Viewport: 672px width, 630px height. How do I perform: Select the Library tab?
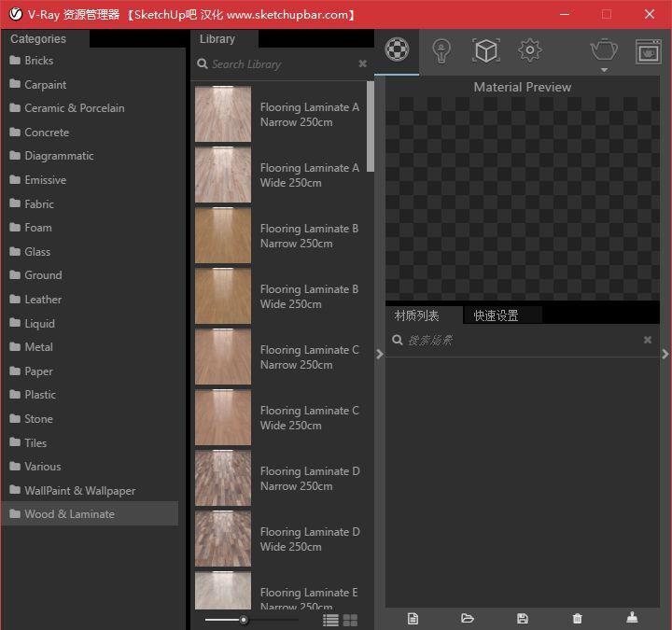click(217, 39)
